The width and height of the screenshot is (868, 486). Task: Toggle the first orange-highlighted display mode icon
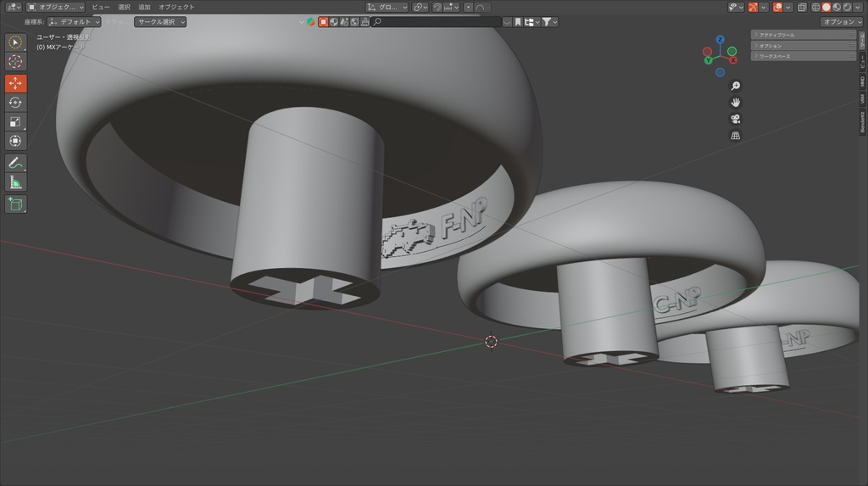(x=323, y=21)
